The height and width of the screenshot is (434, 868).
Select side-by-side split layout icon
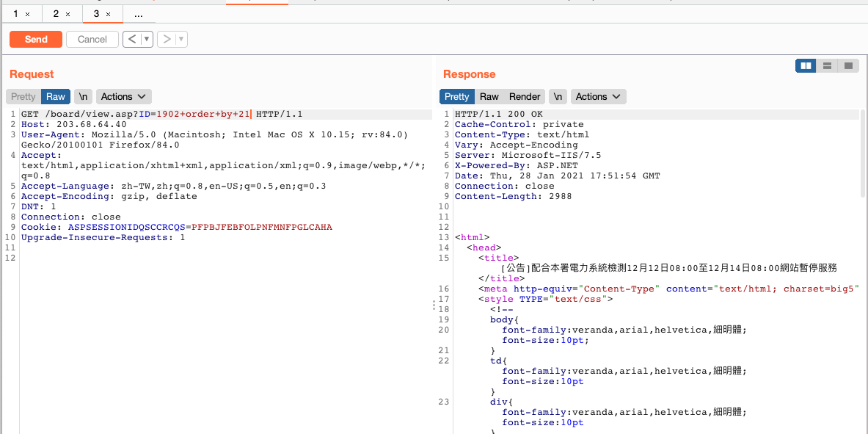pyautogui.click(x=806, y=66)
